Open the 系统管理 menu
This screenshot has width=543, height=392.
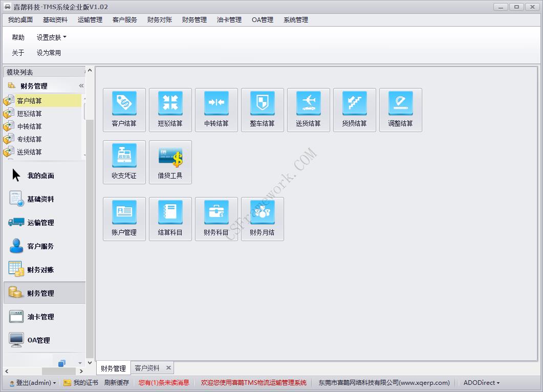point(295,20)
